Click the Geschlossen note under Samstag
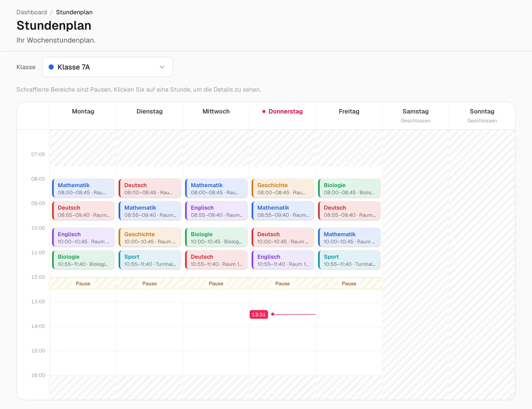Image resolution: width=532 pixels, height=409 pixels. tap(416, 121)
